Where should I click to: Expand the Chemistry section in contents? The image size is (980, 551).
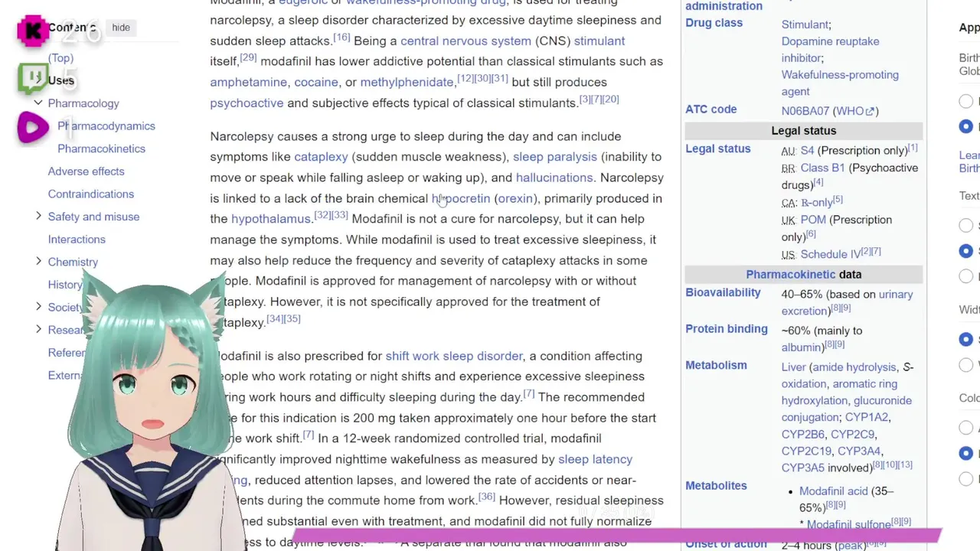click(38, 262)
